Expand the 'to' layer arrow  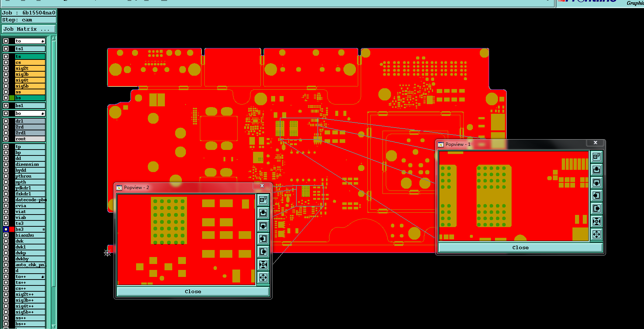[43, 41]
